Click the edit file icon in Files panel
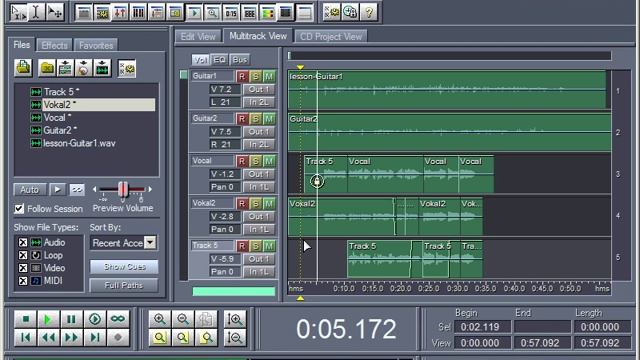This screenshot has width=640, height=360. (102, 68)
